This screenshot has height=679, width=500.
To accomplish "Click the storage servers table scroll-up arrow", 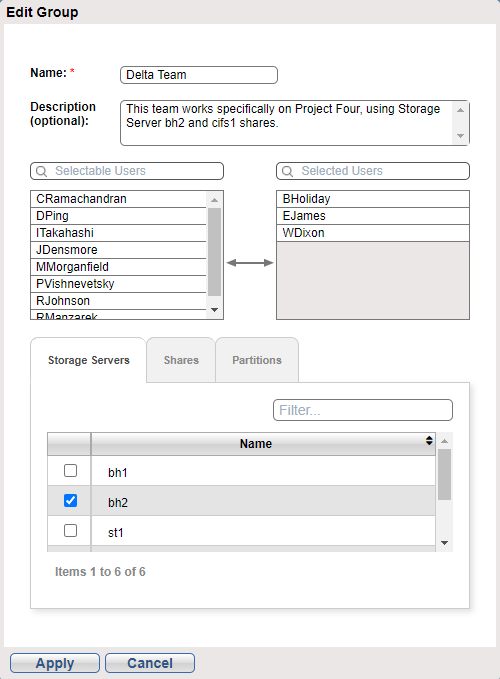I will coord(444,441).
